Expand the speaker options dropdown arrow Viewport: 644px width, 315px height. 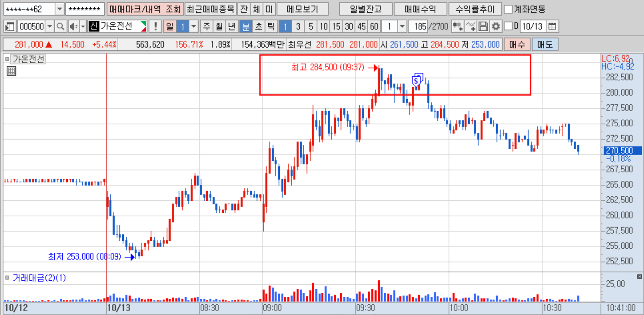[83, 27]
